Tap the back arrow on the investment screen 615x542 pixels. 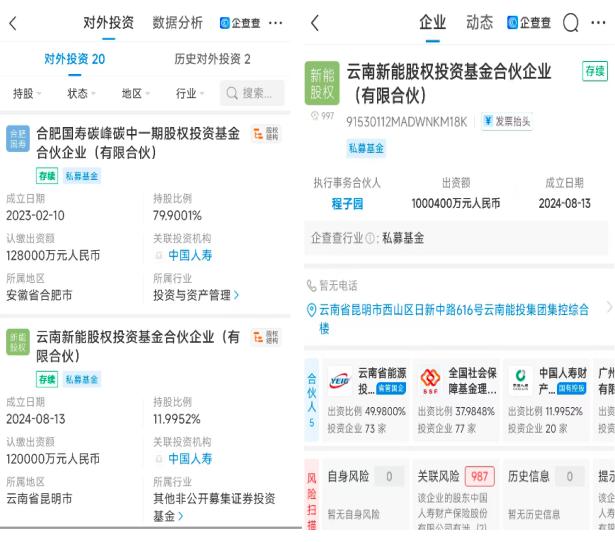coord(13,23)
